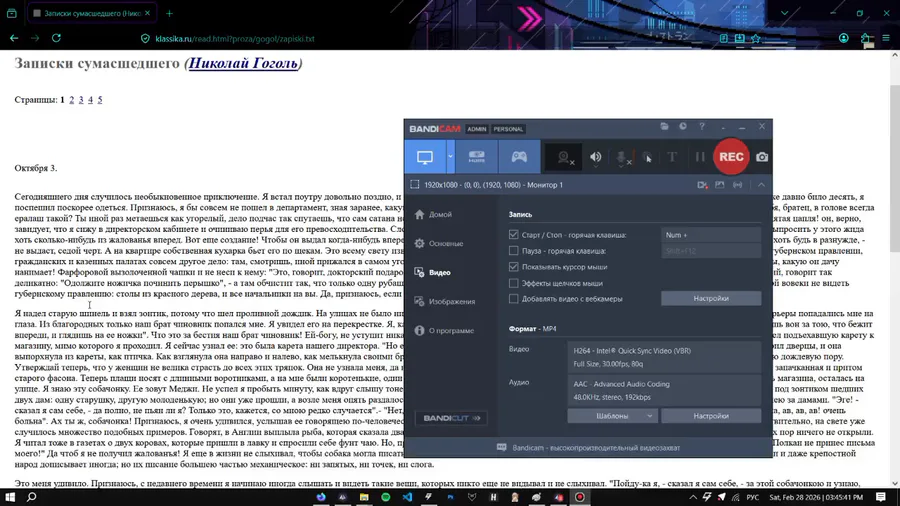Open notification center icon in taskbar
Viewport: 900px width, 506px height.
coord(881,497)
